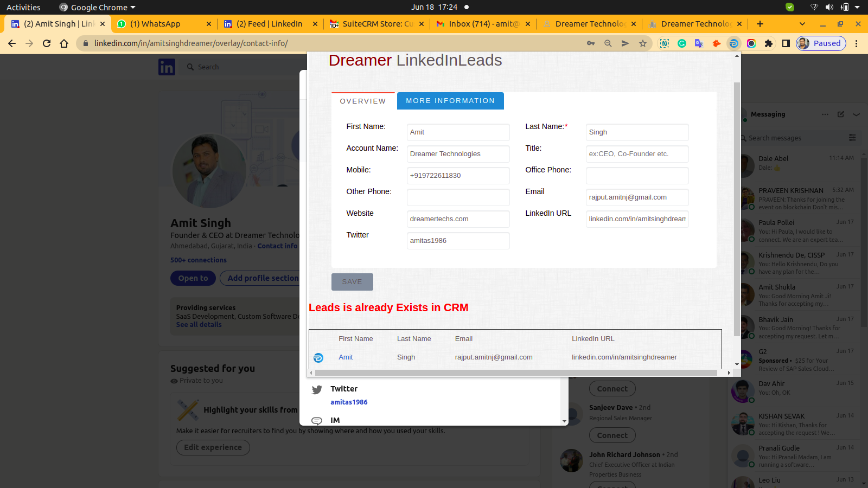868x488 pixels.
Task: Click the Add profile section button
Action: click(262, 278)
